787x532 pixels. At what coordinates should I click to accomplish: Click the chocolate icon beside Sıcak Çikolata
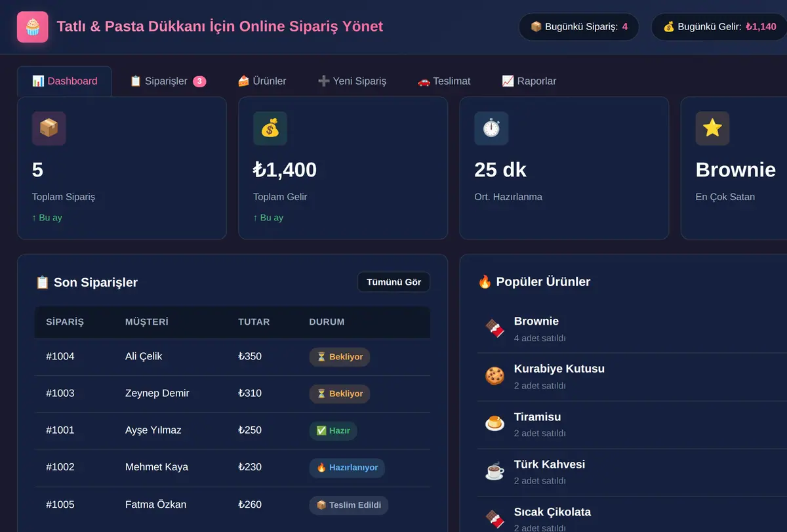(x=494, y=519)
